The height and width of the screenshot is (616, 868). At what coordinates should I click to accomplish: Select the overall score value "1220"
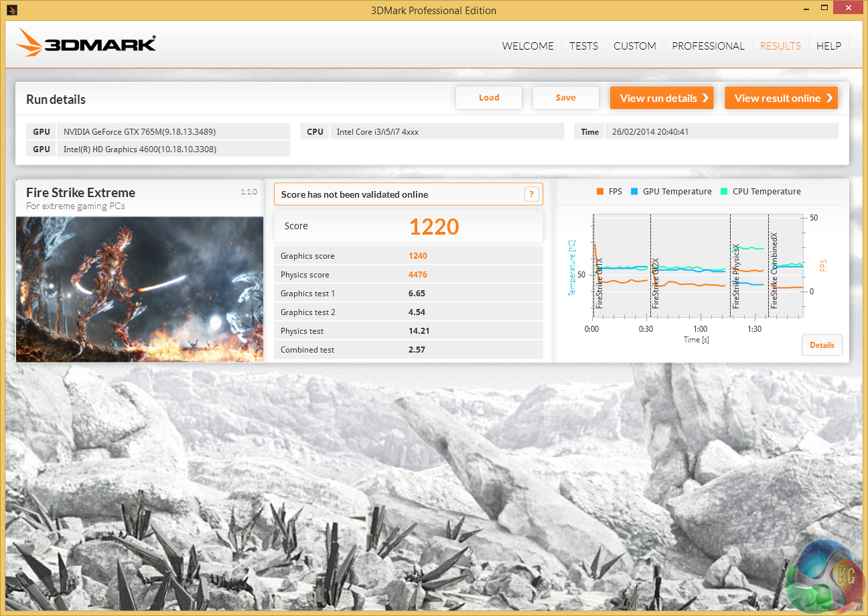coord(434,227)
